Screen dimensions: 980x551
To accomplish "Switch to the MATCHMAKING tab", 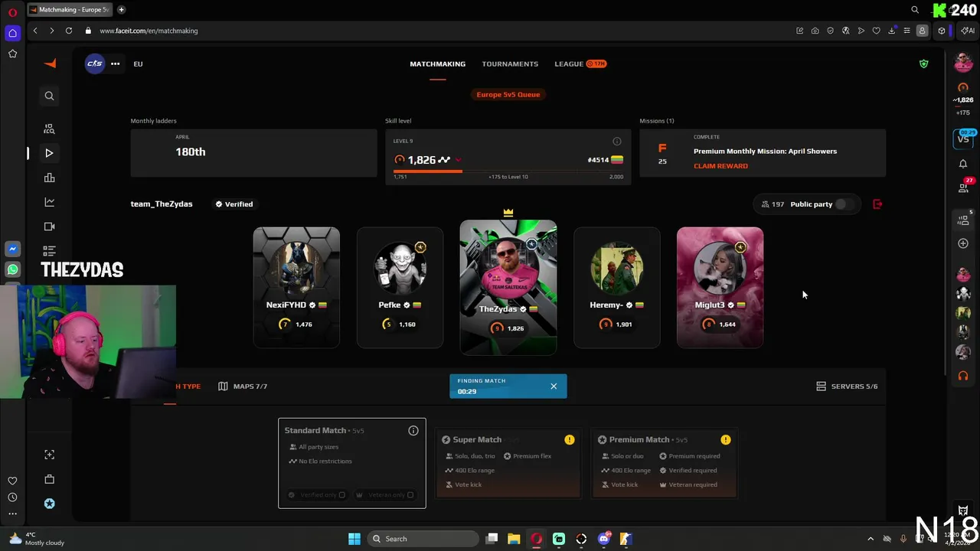I will click(437, 64).
